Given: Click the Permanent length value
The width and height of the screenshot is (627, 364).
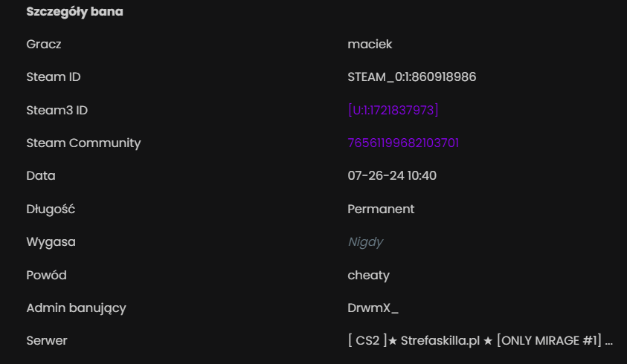Looking at the screenshot, I should click(381, 209).
